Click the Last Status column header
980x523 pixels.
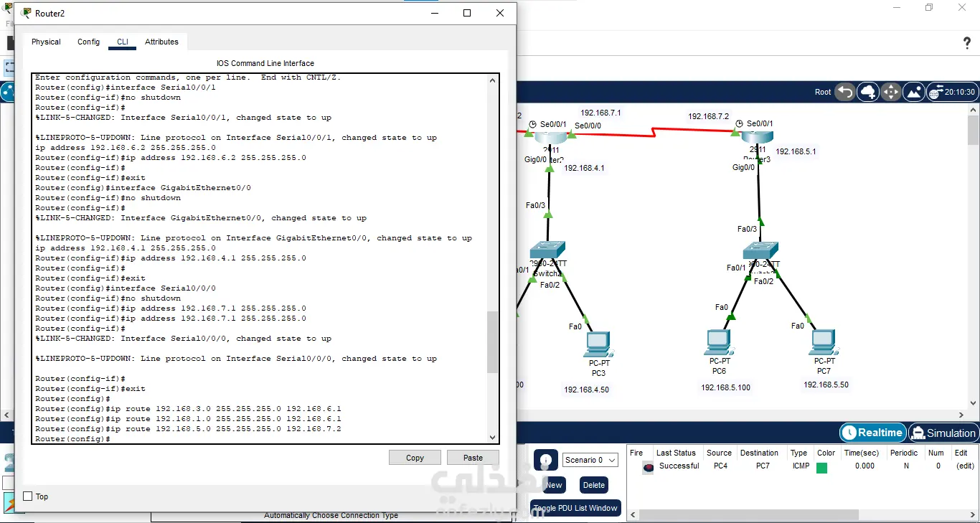pos(676,453)
